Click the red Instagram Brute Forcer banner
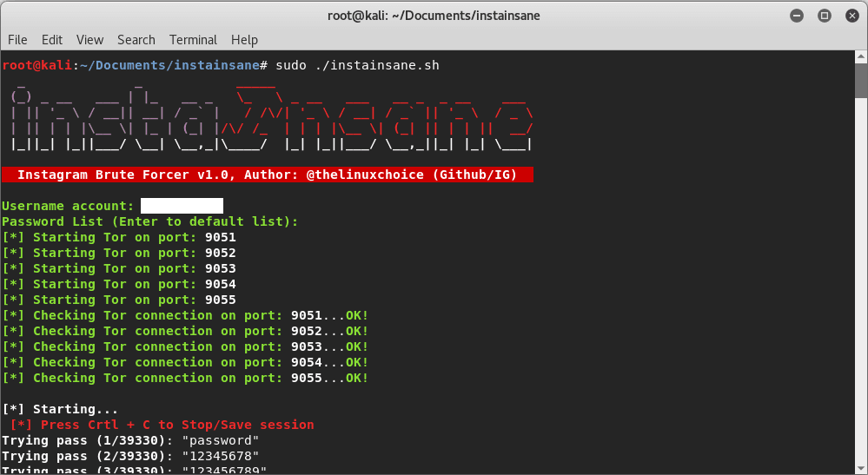 [268, 175]
